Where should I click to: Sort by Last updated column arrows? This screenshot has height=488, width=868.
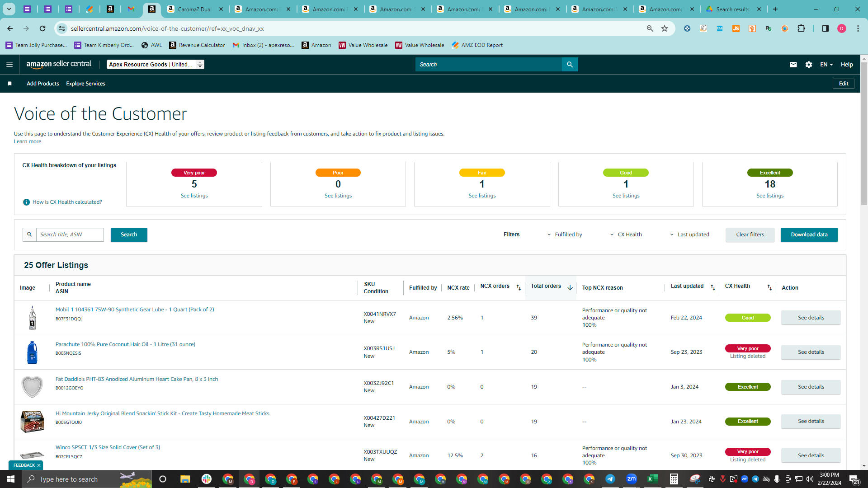point(713,287)
